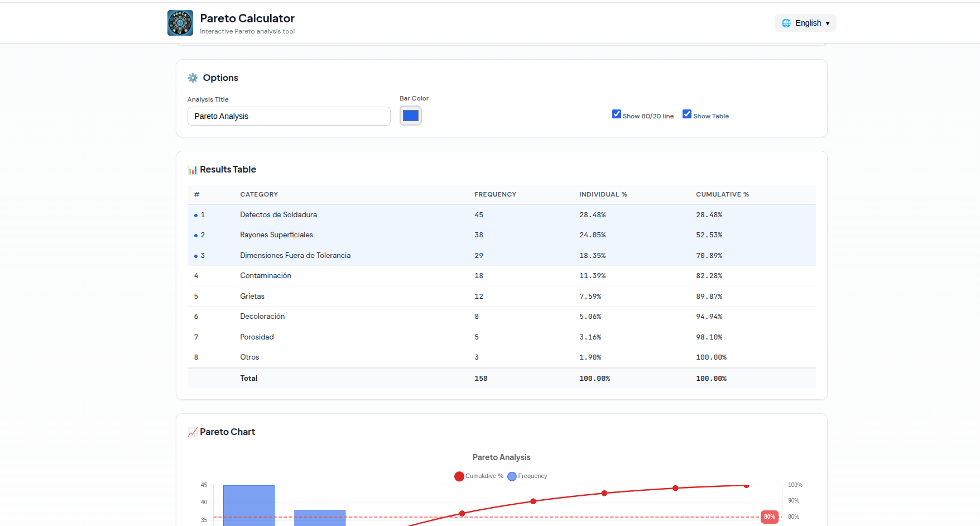Click the tallest blue bar in chart
Image resolution: width=980 pixels, height=526 pixels.
coord(249,505)
